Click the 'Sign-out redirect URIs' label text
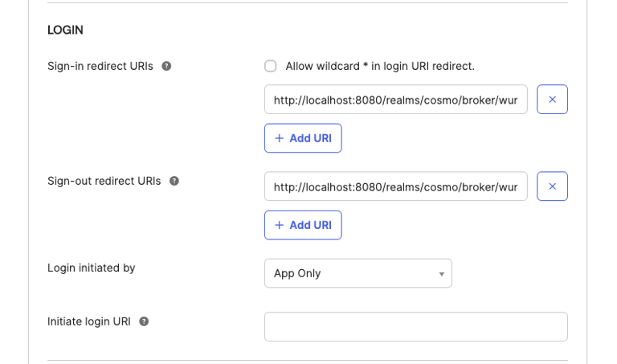The height and width of the screenshot is (364, 617). tap(104, 181)
